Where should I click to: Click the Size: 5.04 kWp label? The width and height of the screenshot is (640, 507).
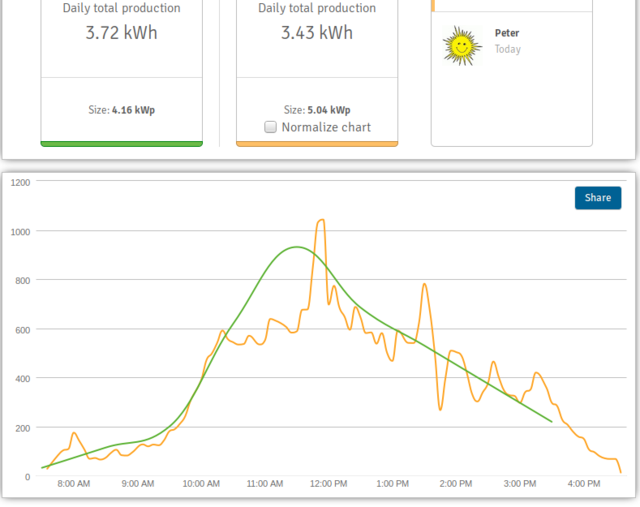(x=317, y=110)
